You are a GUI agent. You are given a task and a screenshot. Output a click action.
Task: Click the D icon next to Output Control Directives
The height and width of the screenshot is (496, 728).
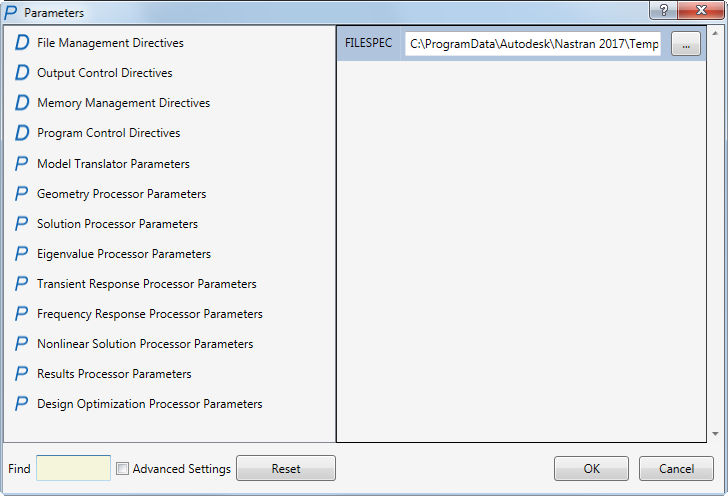click(x=22, y=73)
